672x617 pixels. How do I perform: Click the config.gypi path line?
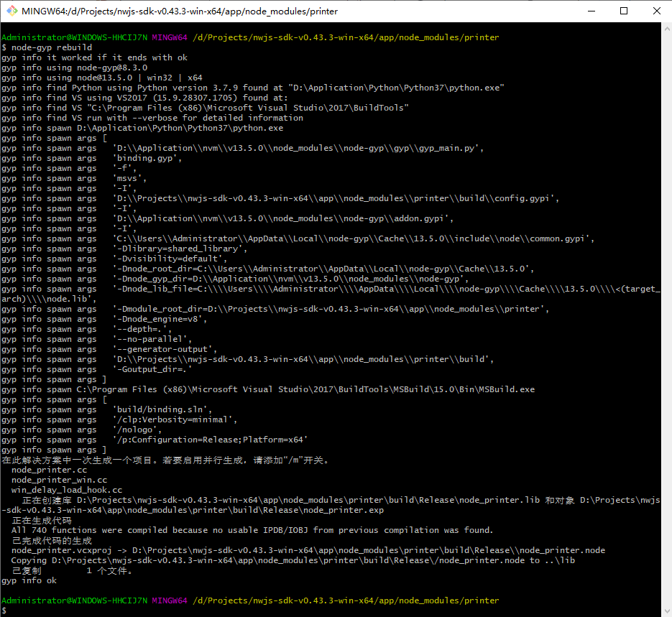click(x=280, y=198)
